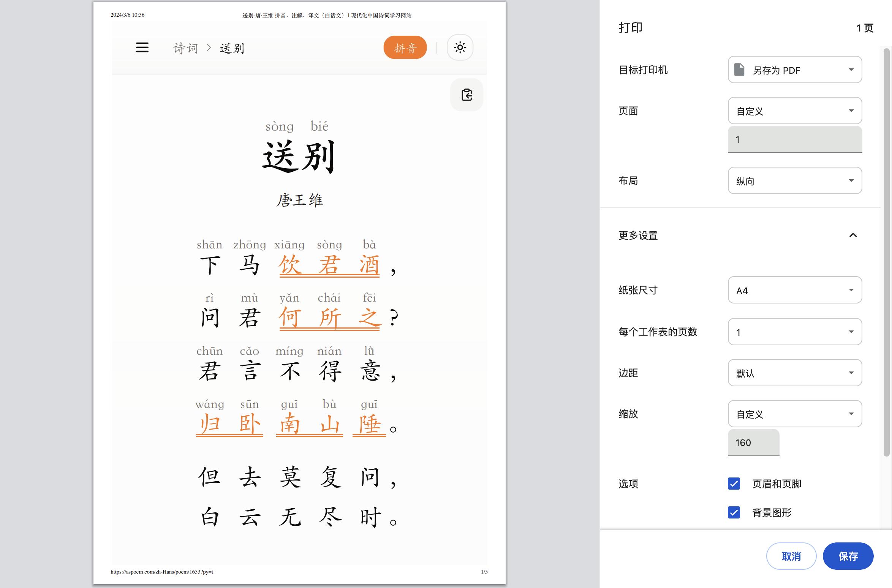
Task: Click the orange 拼音 pill button
Action: 405,47
